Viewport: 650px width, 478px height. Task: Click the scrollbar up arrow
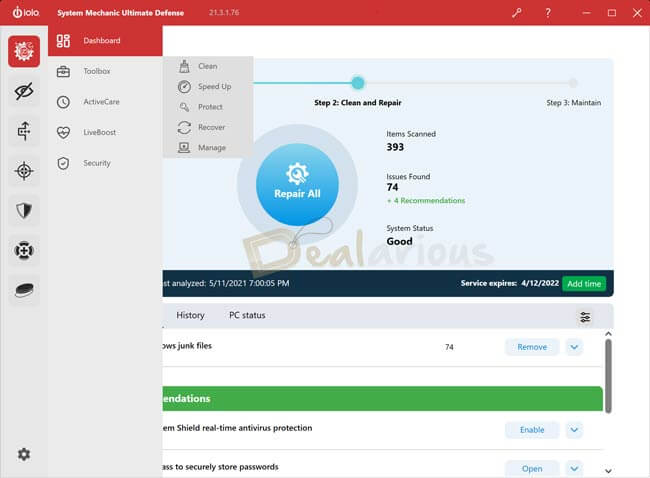coord(608,334)
